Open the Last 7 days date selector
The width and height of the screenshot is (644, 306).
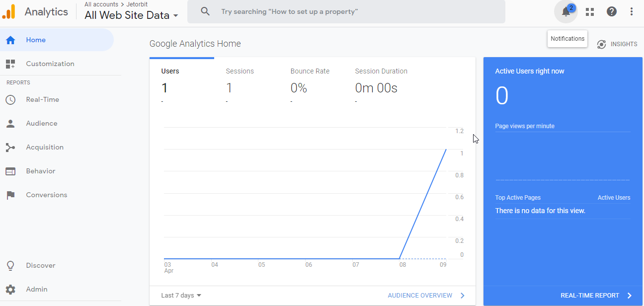181,295
